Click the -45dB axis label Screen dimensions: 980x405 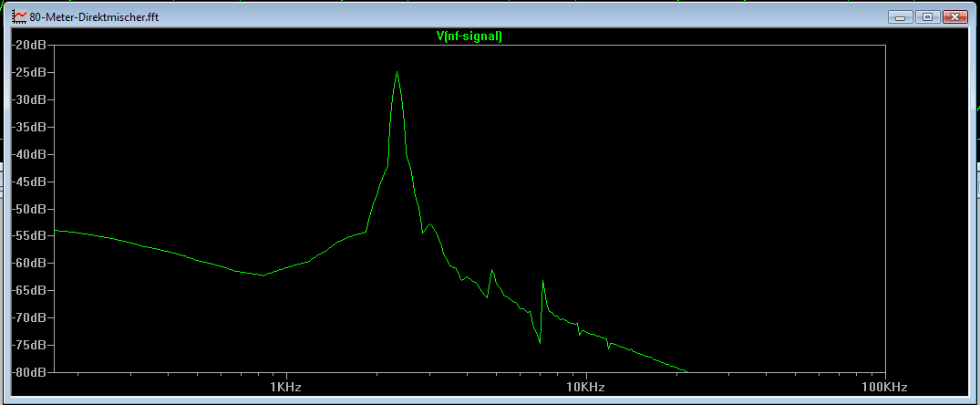(29, 182)
